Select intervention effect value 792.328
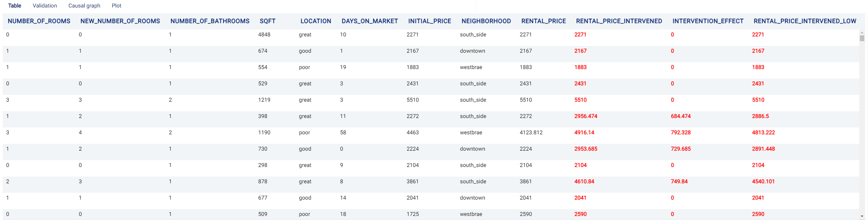Viewport: 868px width, 220px height. (x=681, y=133)
